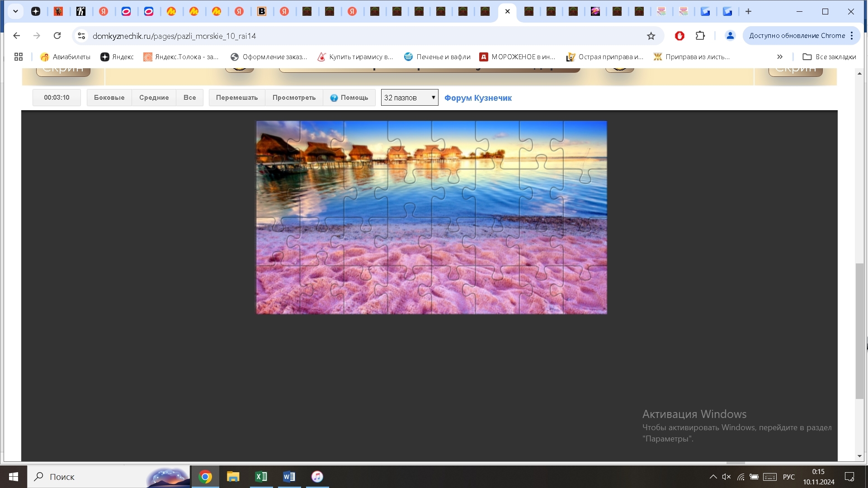Open the red ad-blocker extension icon
This screenshot has width=868, height=488.
(x=679, y=36)
